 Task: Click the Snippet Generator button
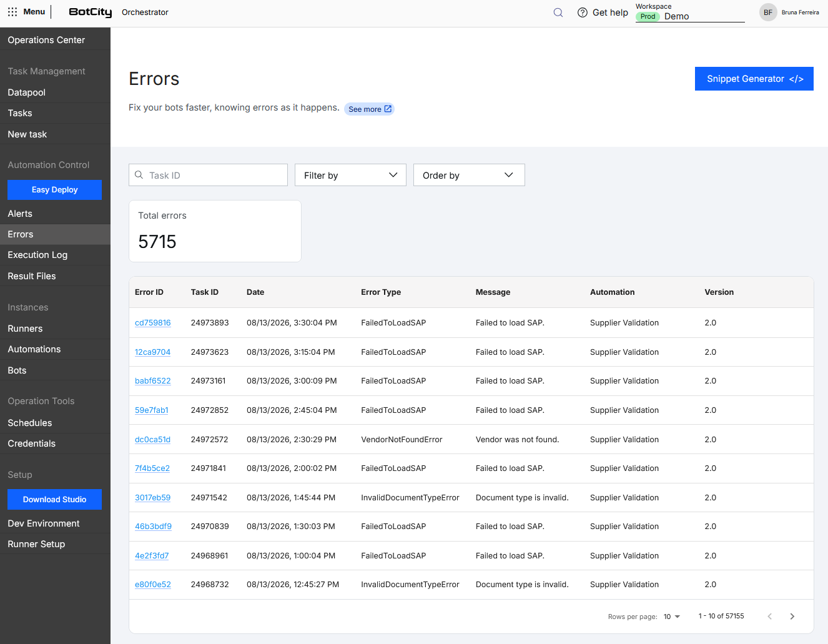(x=754, y=79)
